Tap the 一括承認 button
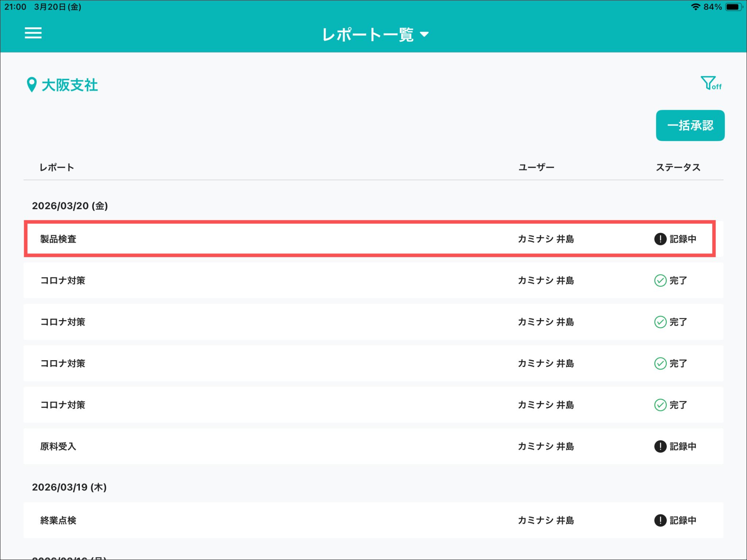The image size is (747, 560). point(690,125)
